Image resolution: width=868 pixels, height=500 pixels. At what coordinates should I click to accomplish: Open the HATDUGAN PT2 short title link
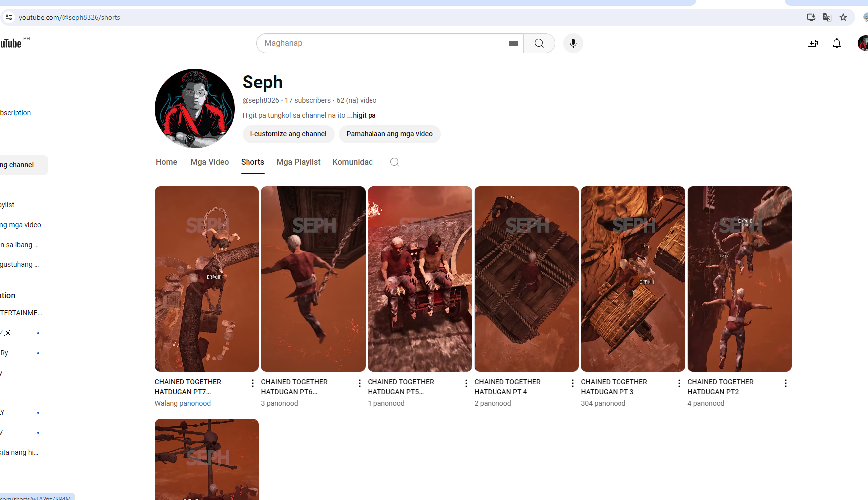tap(721, 387)
